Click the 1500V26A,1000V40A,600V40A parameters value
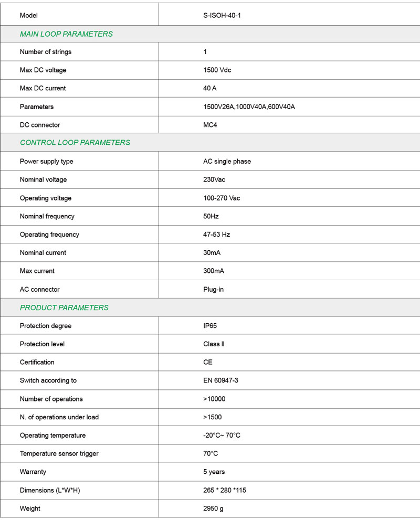Viewport: 420px width, 520px height. pyautogui.click(x=249, y=107)
